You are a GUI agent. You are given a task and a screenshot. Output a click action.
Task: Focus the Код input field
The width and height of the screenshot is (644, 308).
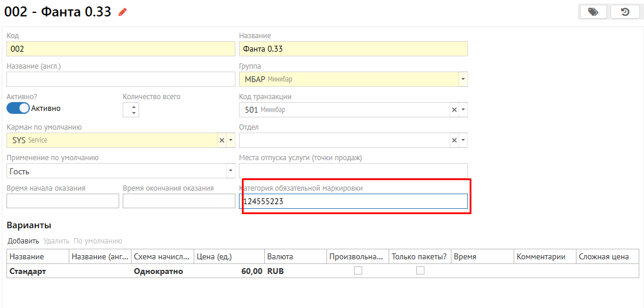(x=121, y=49)
